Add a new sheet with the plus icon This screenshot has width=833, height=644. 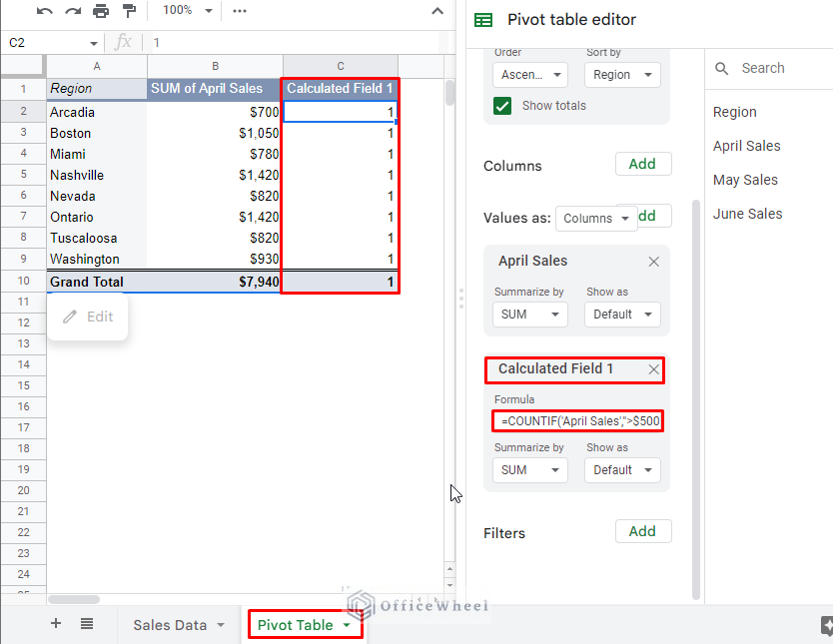coord(56,624)
